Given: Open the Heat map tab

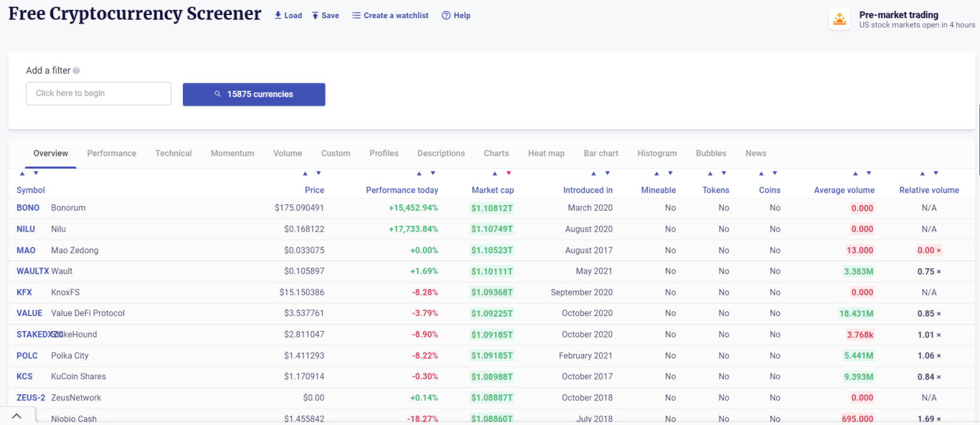Looking at the screenshot, I should click(x=546, y=153).
